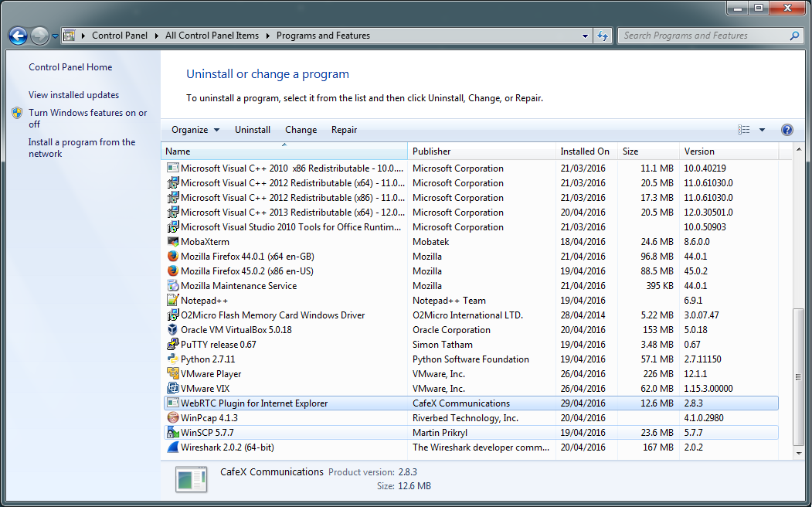The image size is (812, 507).
Task: Open the Organize dropdown menu
Action: click(x=195, y=130)
